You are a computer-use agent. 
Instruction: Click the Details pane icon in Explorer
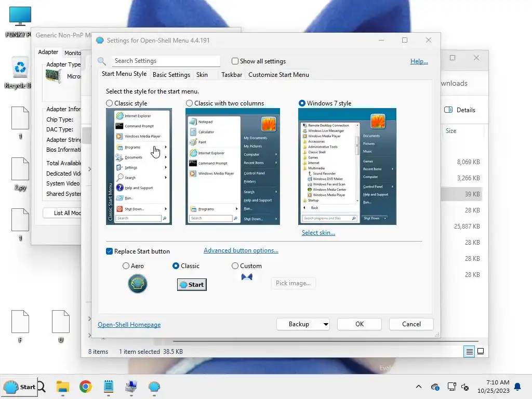(448, 110)
